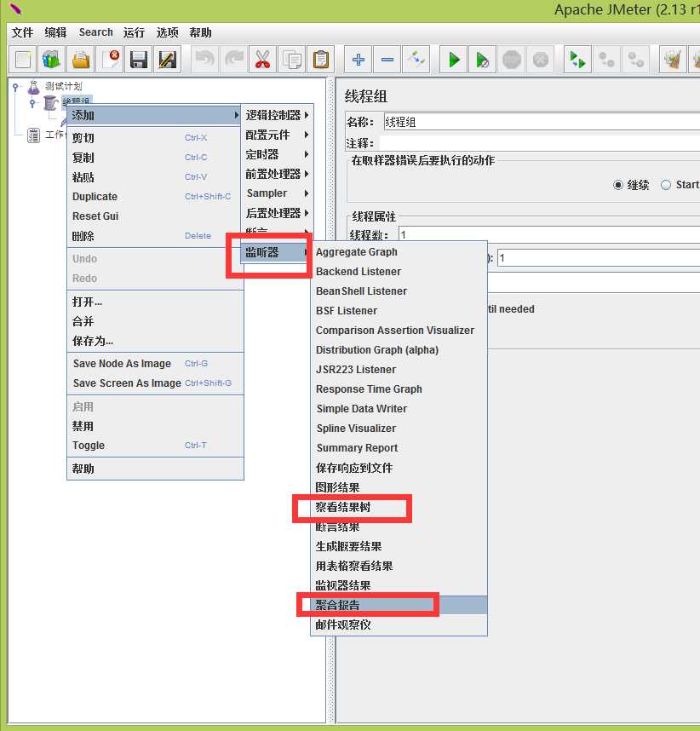Open the 运行 menu
This screenshot has width=700, height=731.
134,32
